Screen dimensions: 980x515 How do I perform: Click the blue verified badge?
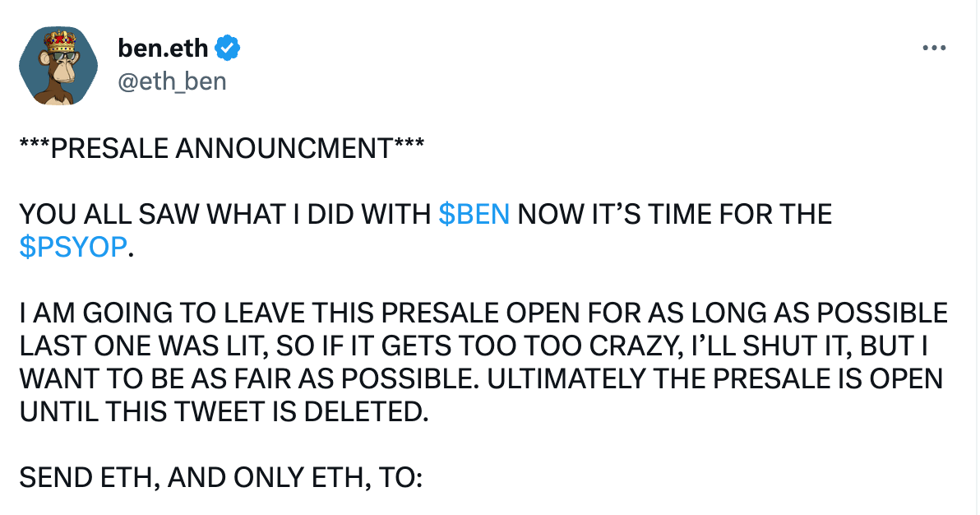228,49
